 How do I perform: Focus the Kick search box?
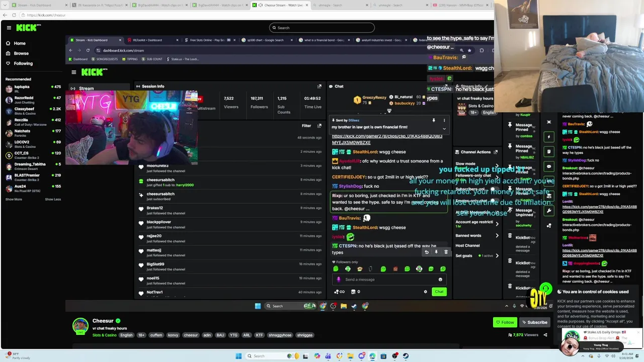pyautogui.click(x=322, y=28)
